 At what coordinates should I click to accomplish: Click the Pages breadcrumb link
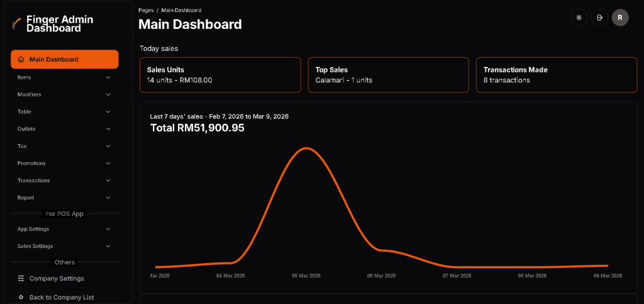point(145,11)
